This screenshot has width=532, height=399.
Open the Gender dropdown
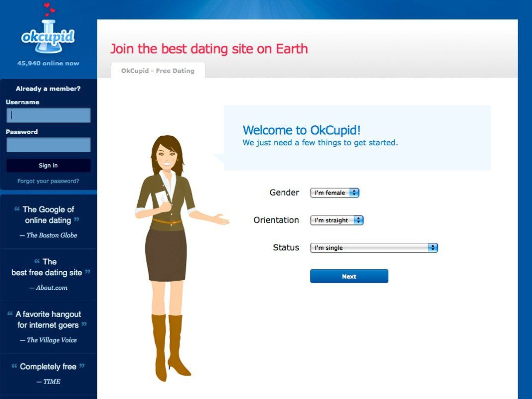334,193
